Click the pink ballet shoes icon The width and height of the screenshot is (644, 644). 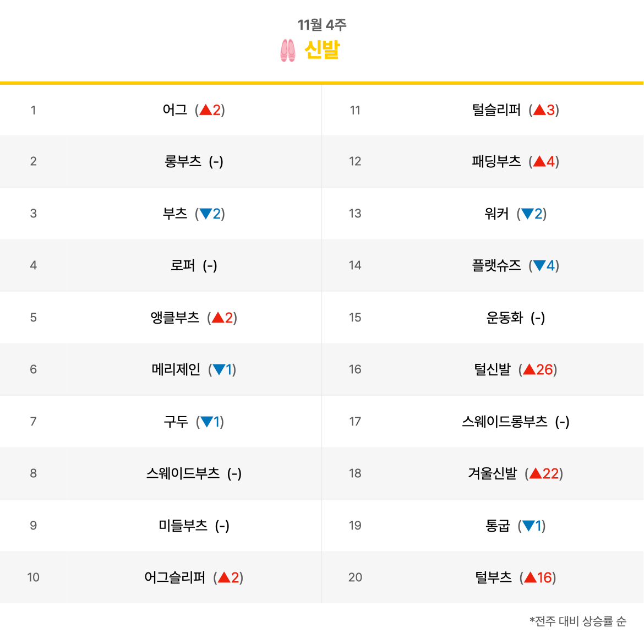pos(287,50)
